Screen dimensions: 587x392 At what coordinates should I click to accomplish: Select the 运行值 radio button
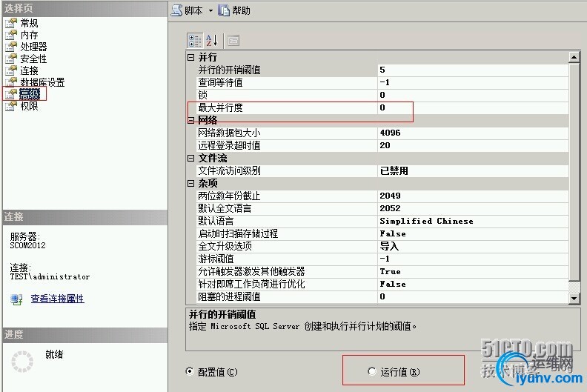pyautogui.click(x=372, y=371)
